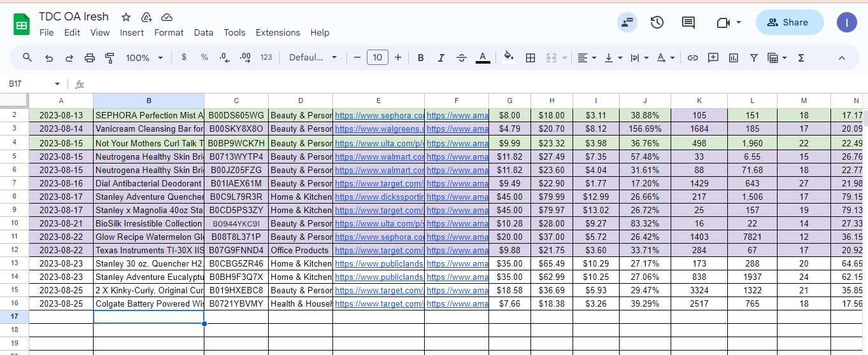Click the search magnifier in toolbar

click(27, 57)
